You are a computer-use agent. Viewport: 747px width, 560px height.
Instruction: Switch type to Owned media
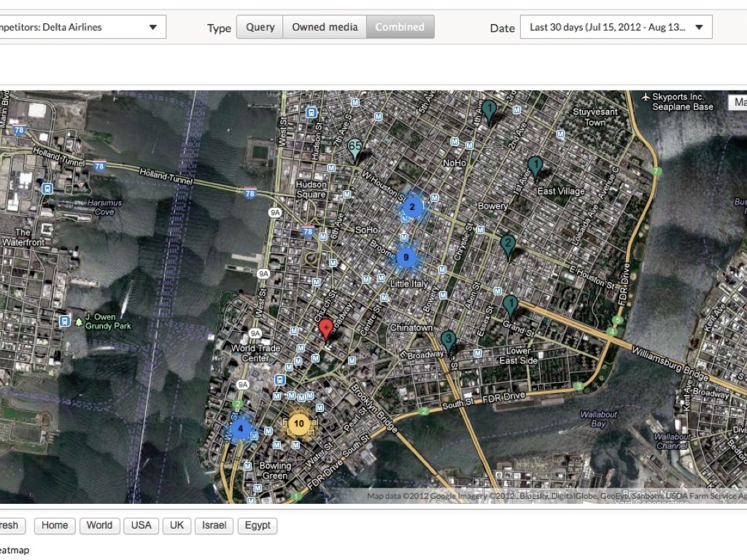(x=325, y=28)
